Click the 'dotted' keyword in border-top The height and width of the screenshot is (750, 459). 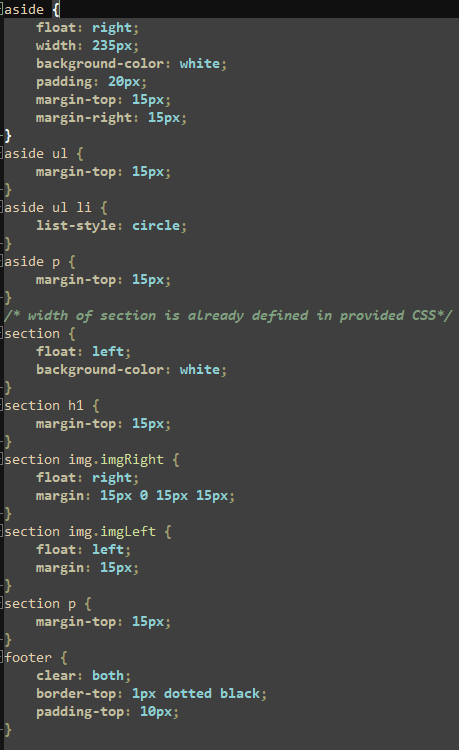188,694
